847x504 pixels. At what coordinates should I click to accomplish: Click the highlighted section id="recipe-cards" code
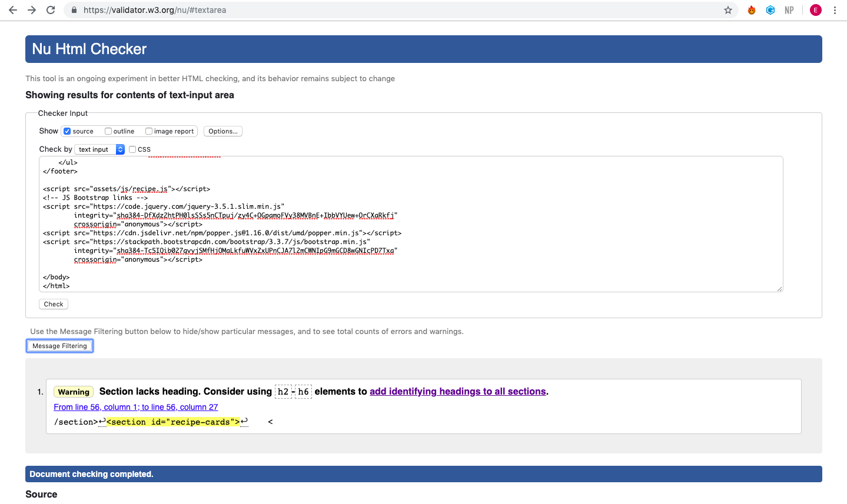173,422
